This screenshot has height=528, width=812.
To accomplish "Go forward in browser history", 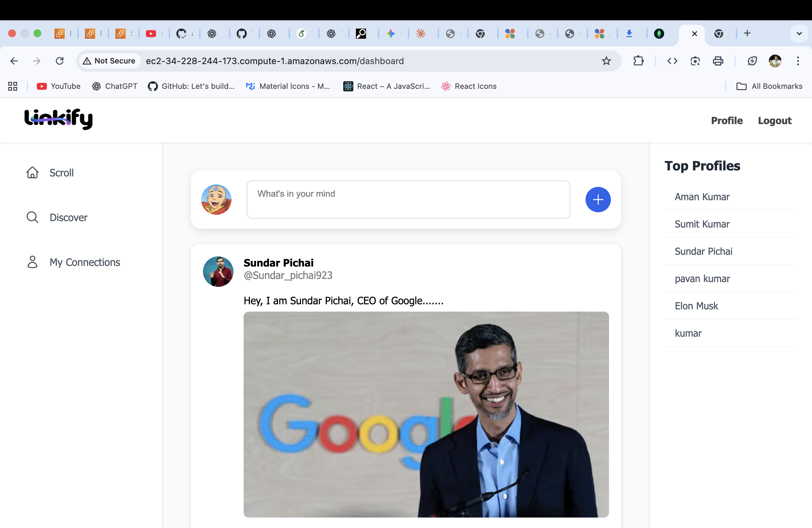I will point(36,61).
